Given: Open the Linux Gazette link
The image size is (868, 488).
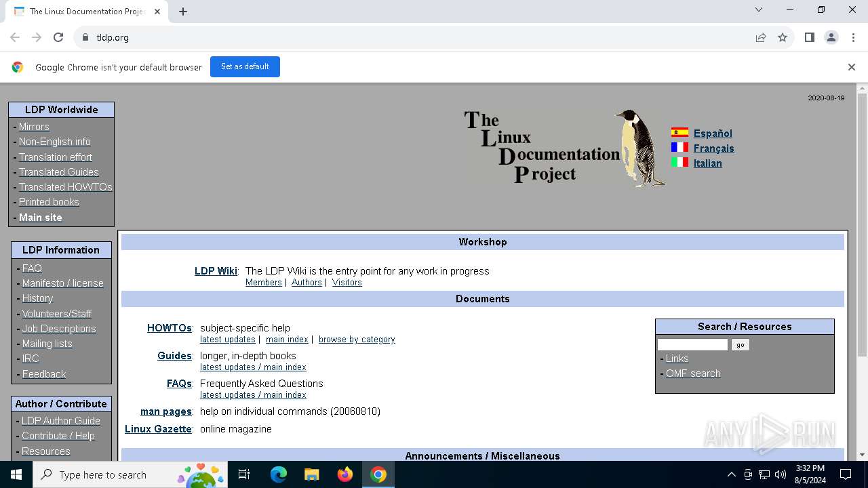Looking at the screenshot, I should click(x=158, y=429).
